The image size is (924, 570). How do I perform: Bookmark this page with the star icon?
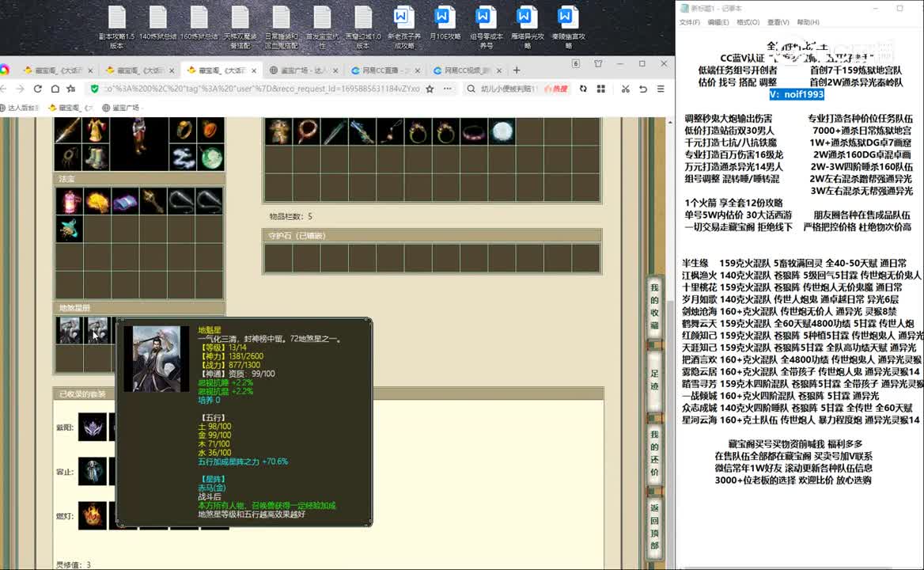point(430,89)
